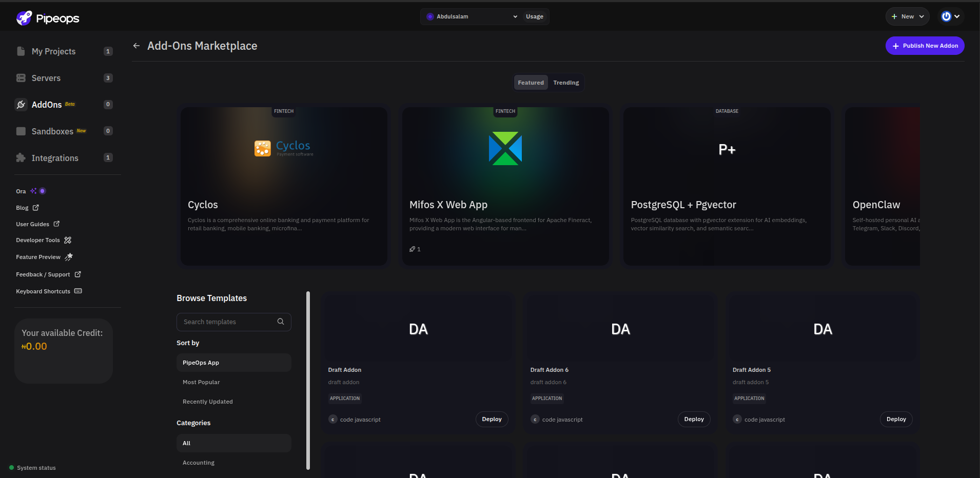The image size is (980, 478).
Task: Open My Projects file icon
Action: [x=21, y=51]
